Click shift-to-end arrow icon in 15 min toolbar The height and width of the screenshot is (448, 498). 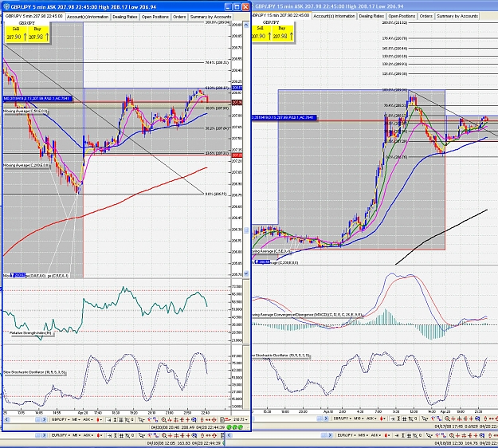(393, 419)
